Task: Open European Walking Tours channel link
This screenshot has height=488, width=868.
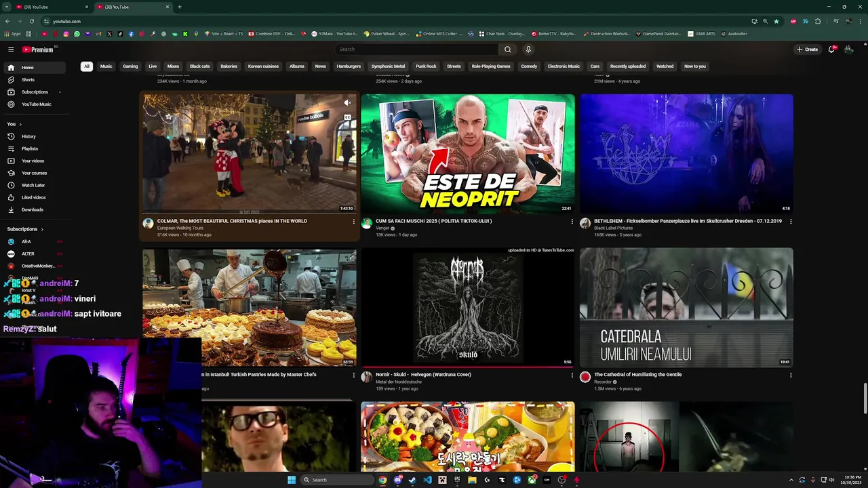Action: point(180,228)
